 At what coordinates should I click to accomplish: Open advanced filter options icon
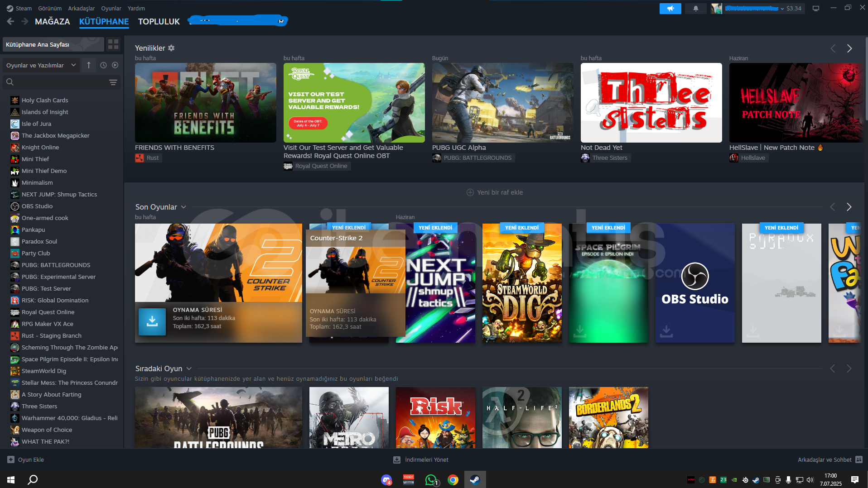[113, 82]
